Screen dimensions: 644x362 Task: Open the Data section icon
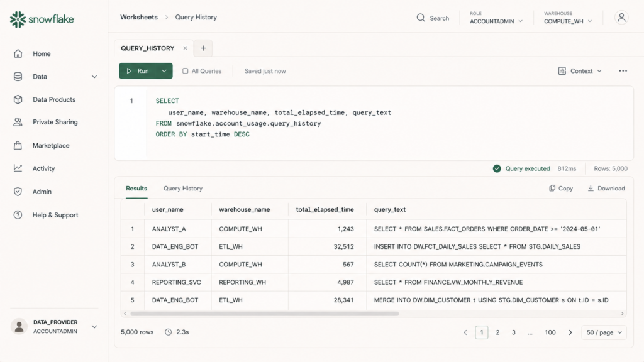(x=18, y=77)
